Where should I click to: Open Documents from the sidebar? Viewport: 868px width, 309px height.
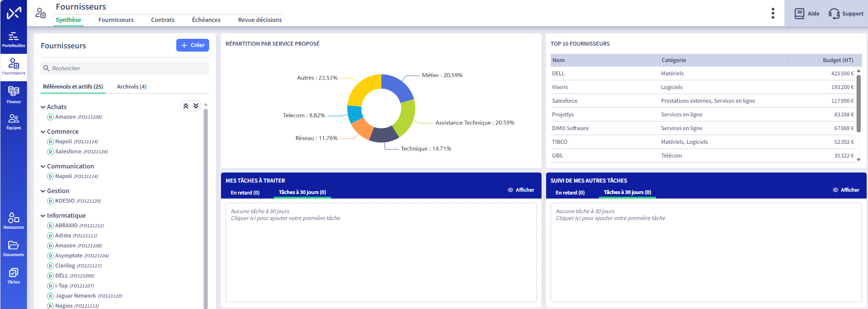click(x=14, y=248)
